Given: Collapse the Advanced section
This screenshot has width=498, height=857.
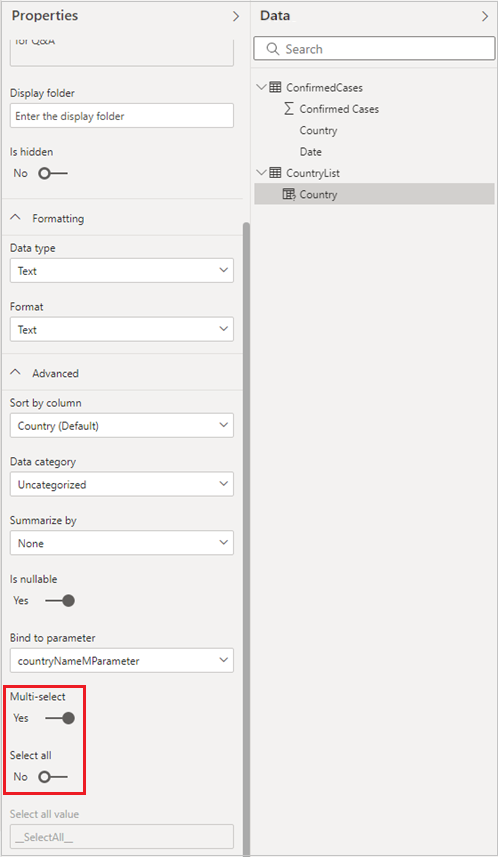Looking at the screenshot, I should point(16,373).
